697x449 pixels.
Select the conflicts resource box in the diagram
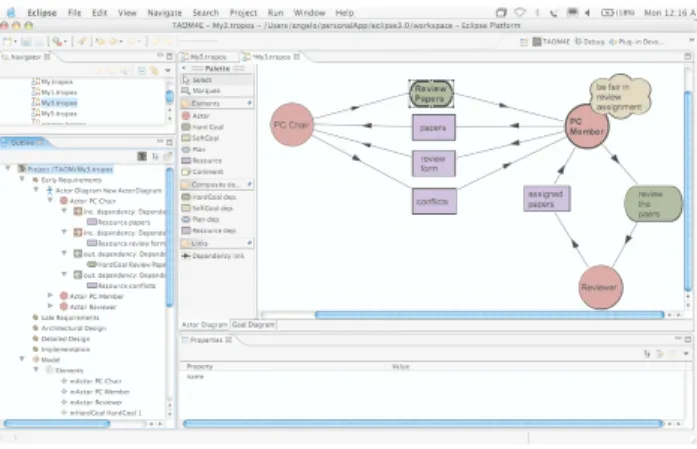pyautogui.click(x=434, y=201)
